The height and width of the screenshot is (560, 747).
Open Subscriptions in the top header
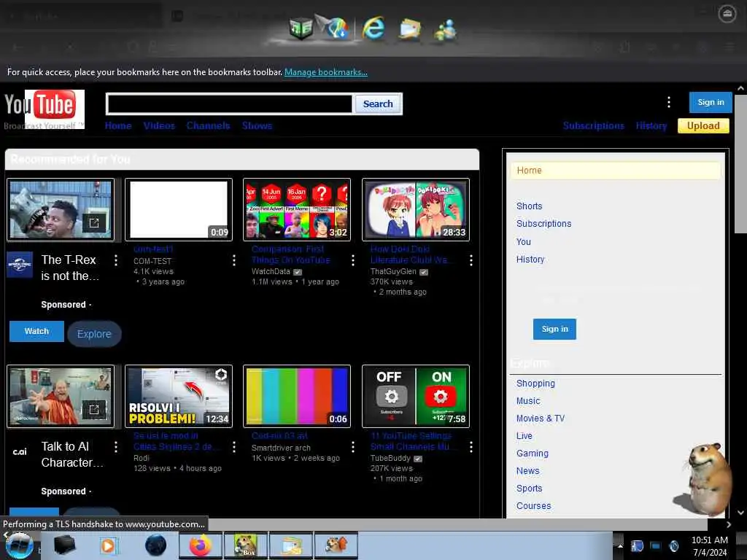point(594,125)
